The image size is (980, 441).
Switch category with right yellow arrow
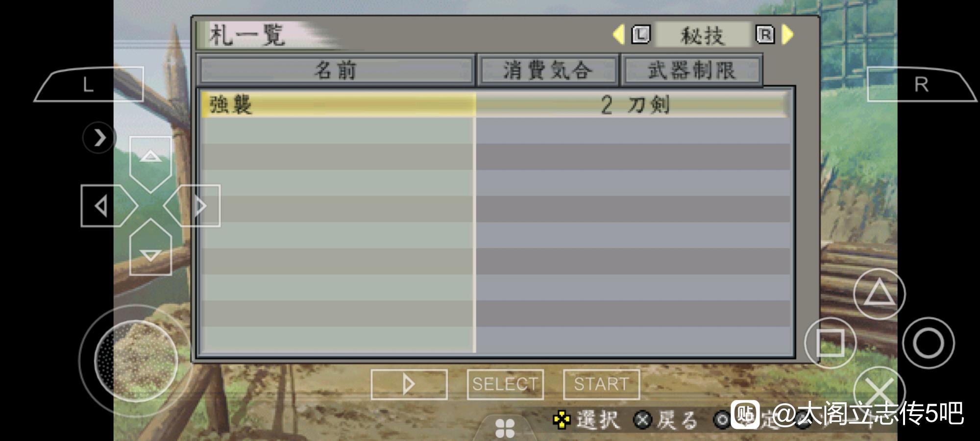(787, 35)
